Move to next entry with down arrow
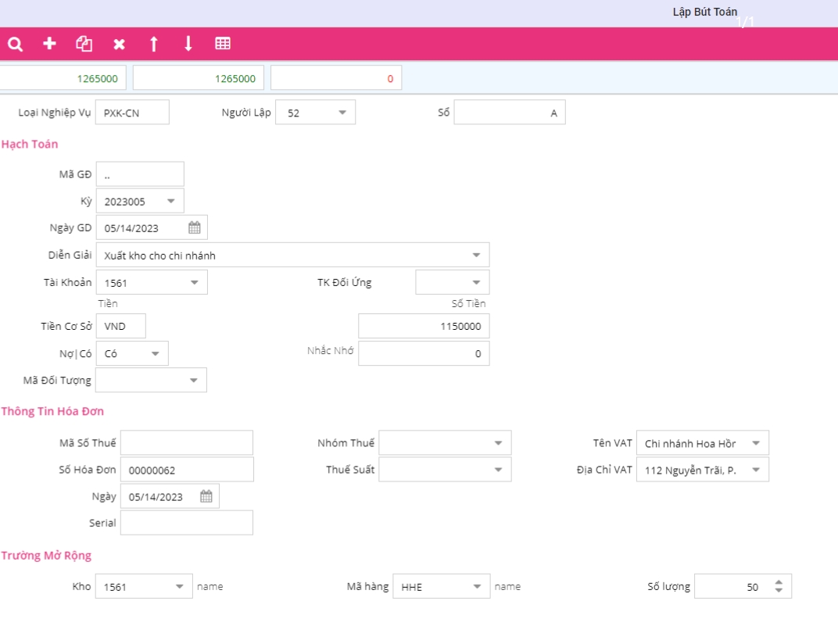Image resolution: width=838 pixels, height=644 pixels. point(188,44)
